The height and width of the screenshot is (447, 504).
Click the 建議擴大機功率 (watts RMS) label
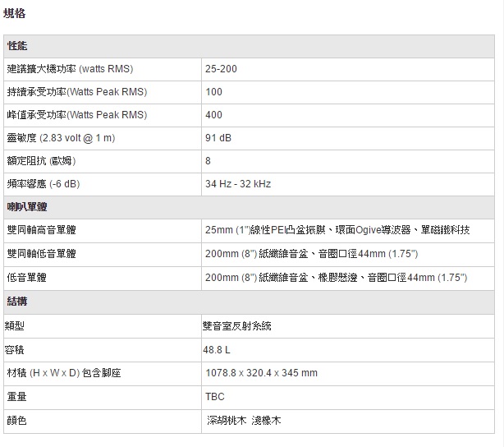70,68
